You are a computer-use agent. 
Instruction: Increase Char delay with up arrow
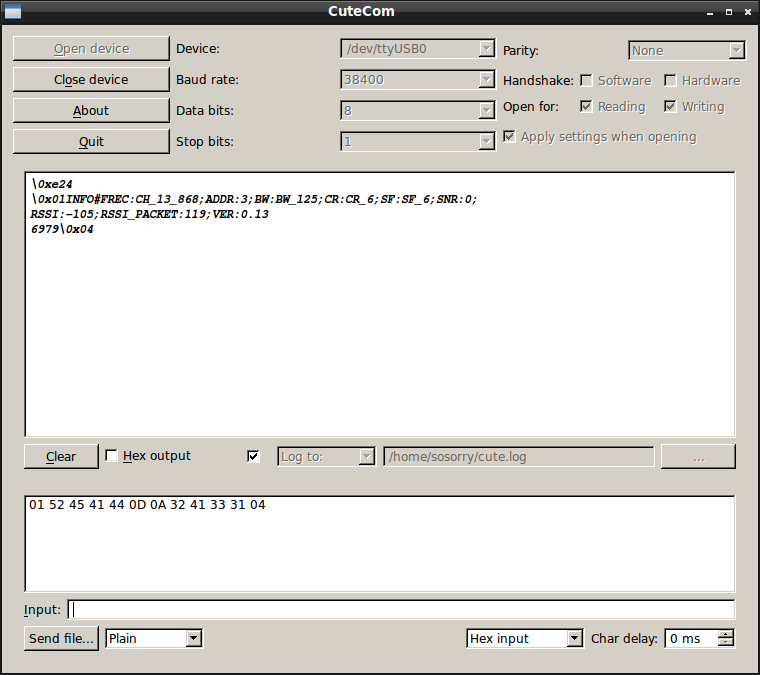pos(726,634)
